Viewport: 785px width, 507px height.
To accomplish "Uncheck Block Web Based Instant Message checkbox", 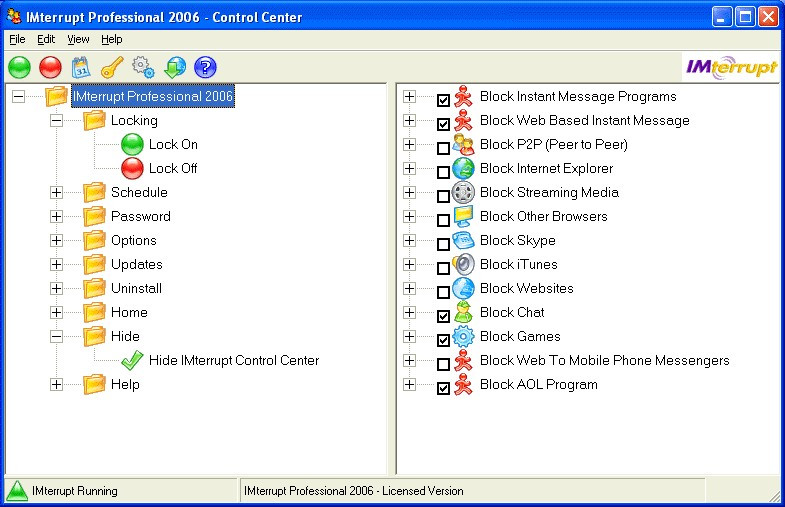I will 443,124.
